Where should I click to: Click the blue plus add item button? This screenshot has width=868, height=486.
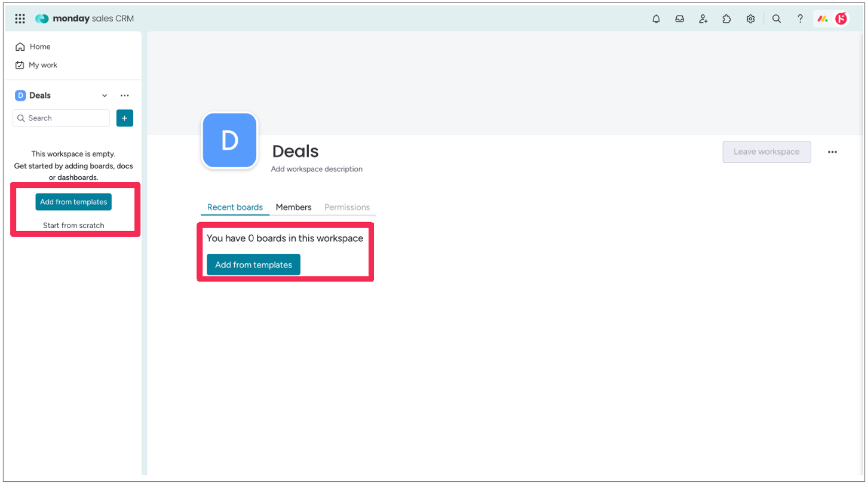pyautogui.click(x=124, y=118)
